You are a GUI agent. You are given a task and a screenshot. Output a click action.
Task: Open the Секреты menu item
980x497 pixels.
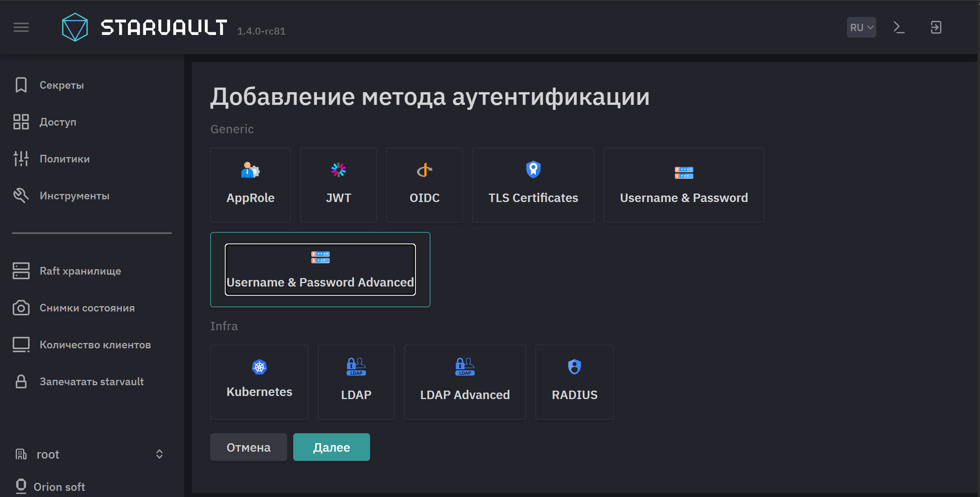62,85
